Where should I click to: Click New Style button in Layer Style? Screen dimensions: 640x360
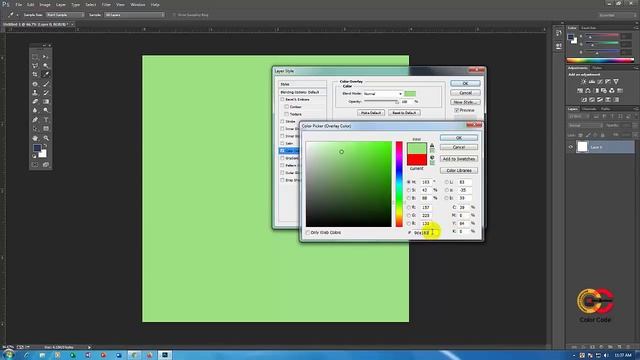pos(465,102)
